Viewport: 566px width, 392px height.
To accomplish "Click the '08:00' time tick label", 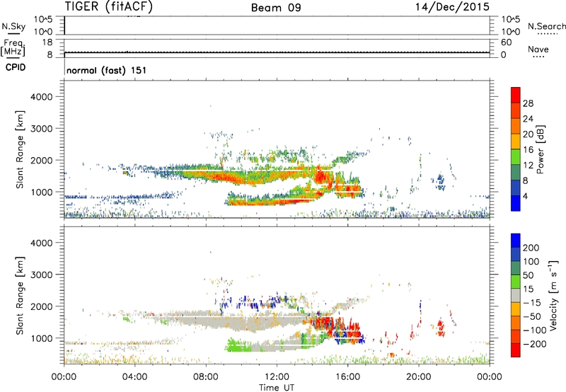I will point(206,377).
